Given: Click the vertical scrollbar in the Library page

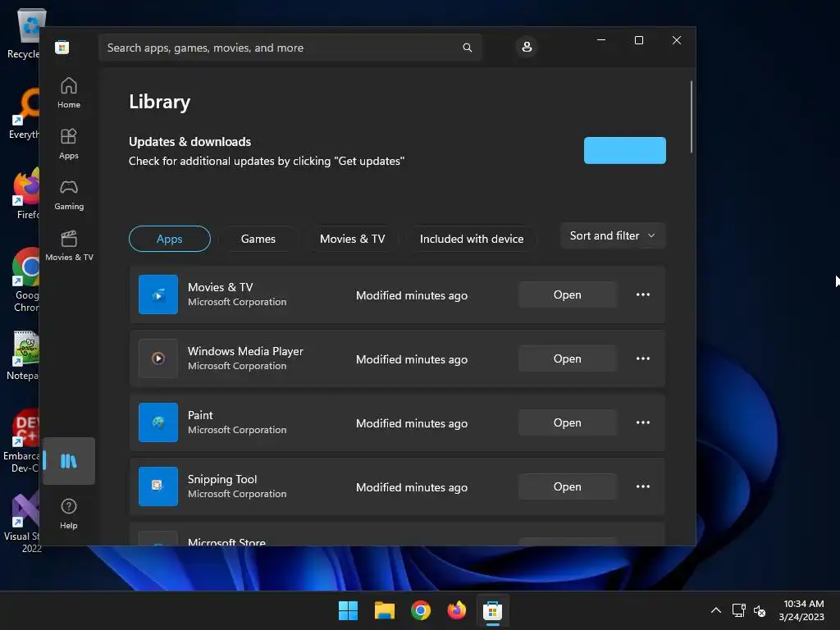Looking at the screenshot, I should coord(691,116).
